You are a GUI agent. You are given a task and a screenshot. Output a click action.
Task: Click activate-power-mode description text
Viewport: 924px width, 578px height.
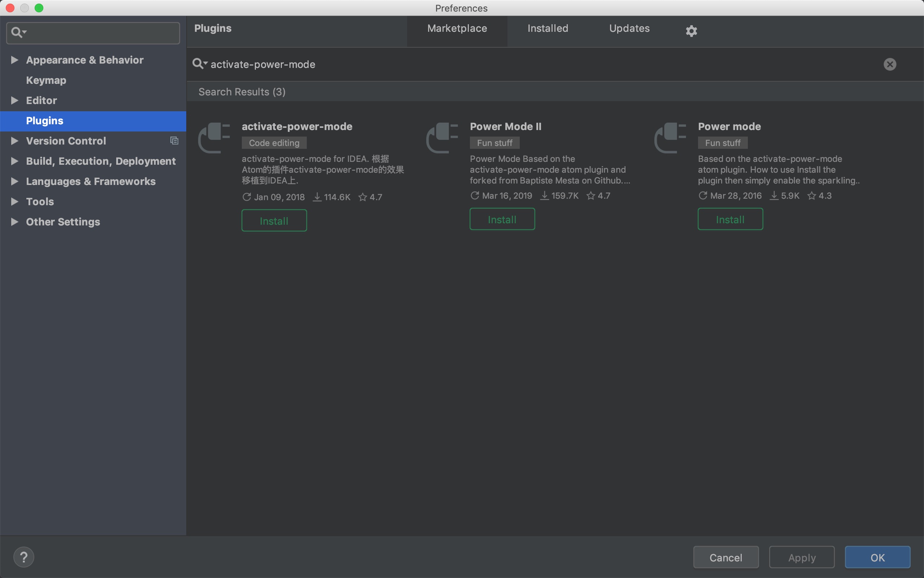click(x=323, y=170)
